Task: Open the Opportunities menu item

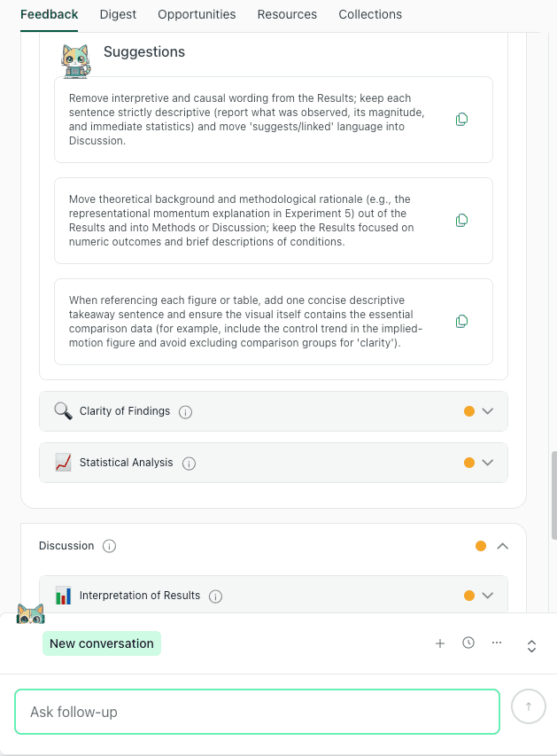Action: pyautogui.click(x=197, y=14)
